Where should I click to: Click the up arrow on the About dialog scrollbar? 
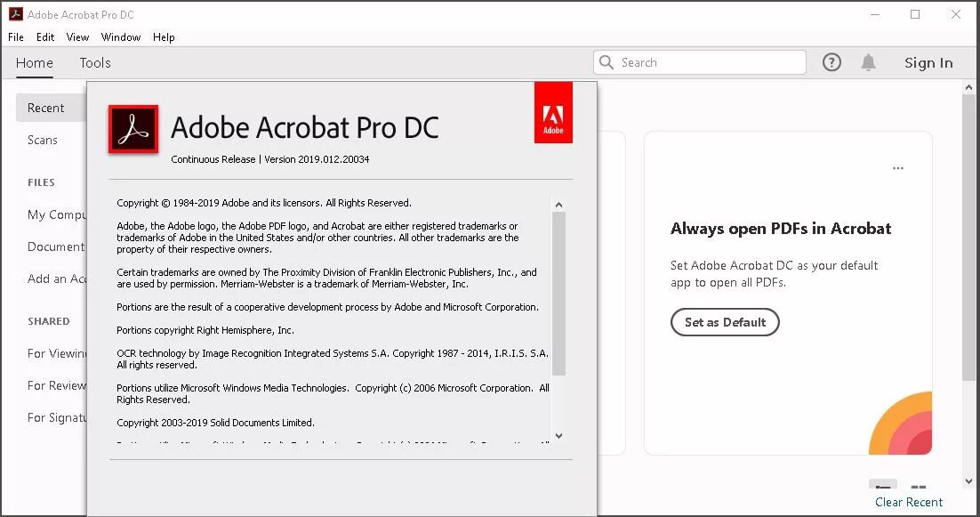coord(558,205)
